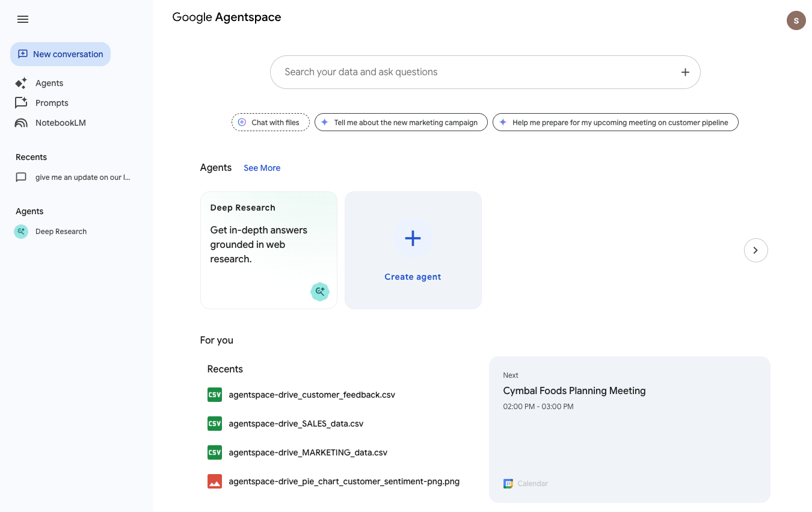
Task: Click the chat bubble icon under Recents
Action: point(21,177)
